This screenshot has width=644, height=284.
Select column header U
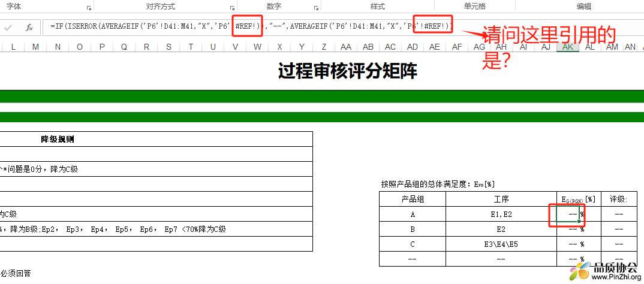click(x=213, y=47)
